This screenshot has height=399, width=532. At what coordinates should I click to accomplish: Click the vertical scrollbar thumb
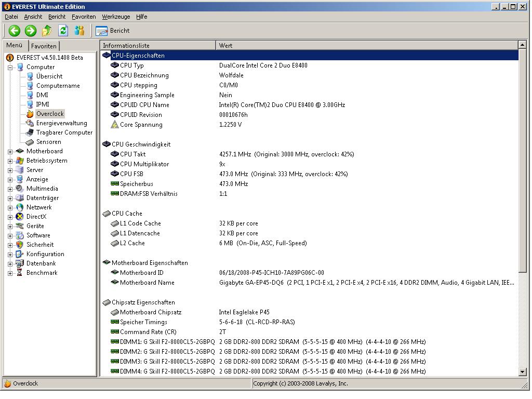click(523, 161)
